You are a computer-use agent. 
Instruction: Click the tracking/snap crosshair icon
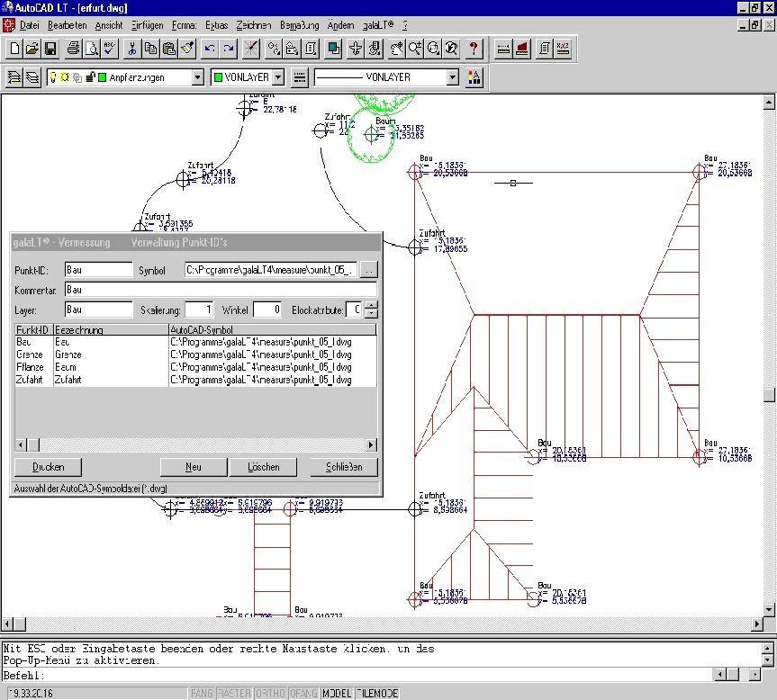click(251, 49)
